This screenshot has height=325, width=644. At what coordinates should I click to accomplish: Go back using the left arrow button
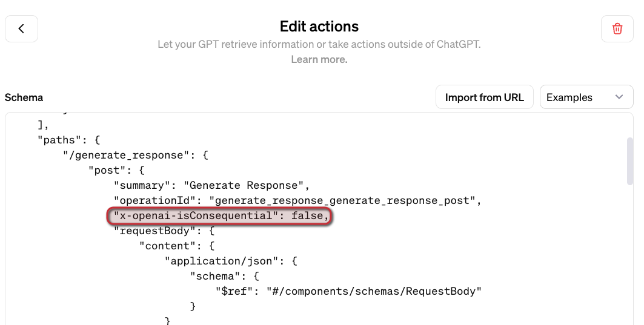tap(21, 29)
